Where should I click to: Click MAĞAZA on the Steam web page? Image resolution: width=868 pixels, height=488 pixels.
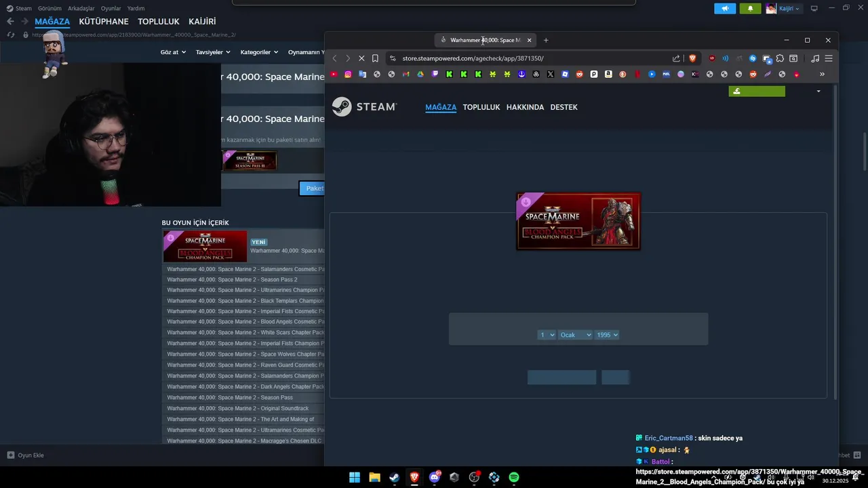coord(441,107)
